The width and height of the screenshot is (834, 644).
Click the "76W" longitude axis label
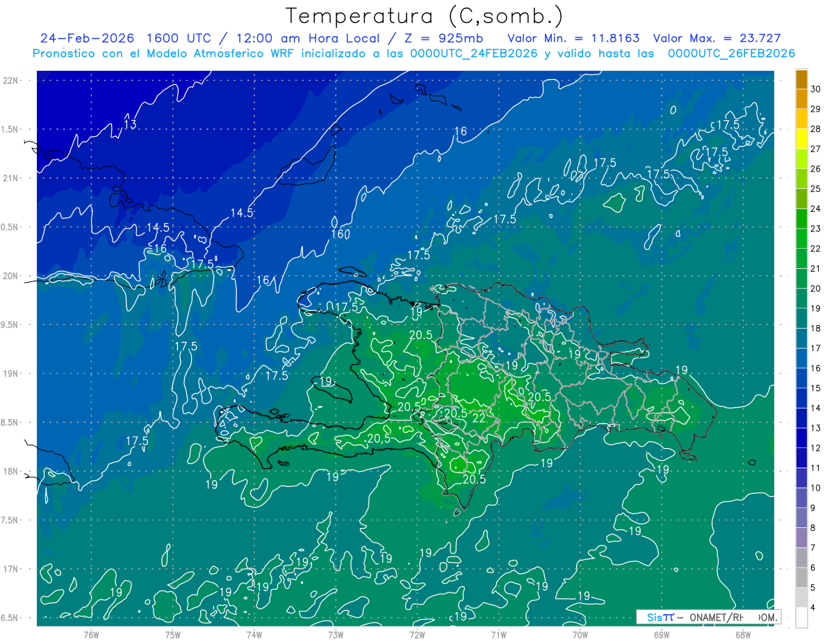tap(91, 634)
